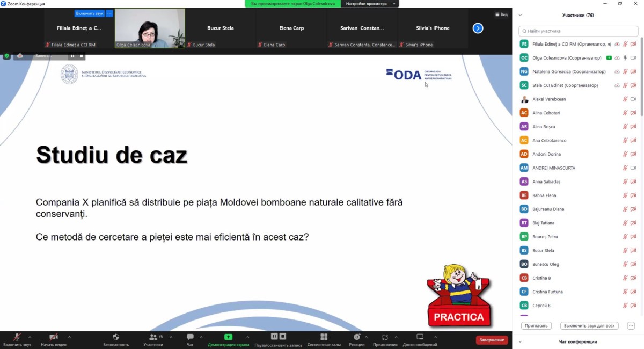
Task: Click the Пригласить button
Action: click(536, 325)
